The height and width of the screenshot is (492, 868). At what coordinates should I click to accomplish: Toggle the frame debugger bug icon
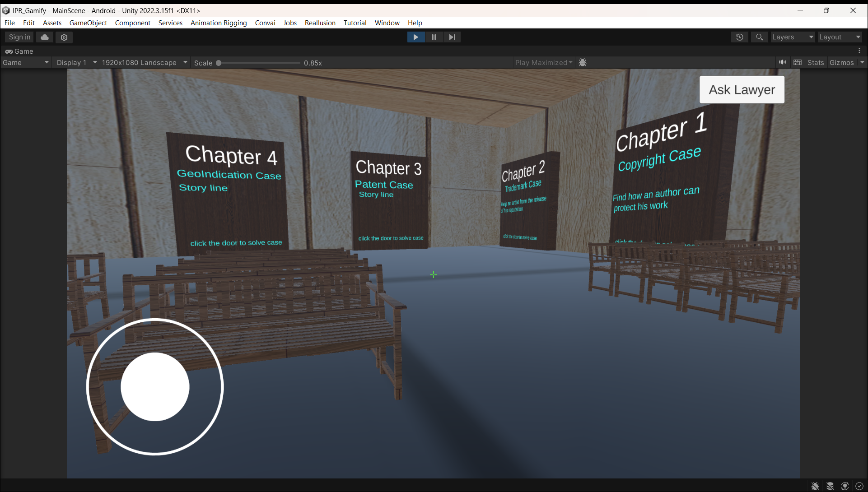click(x=583, y=62)
